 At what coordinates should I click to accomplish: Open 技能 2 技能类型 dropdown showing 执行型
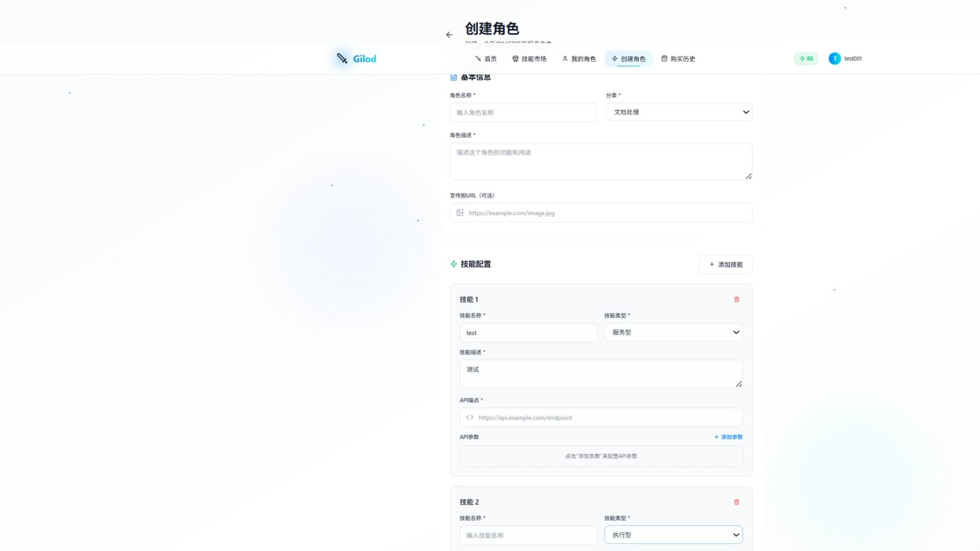(x=673, y=534)
